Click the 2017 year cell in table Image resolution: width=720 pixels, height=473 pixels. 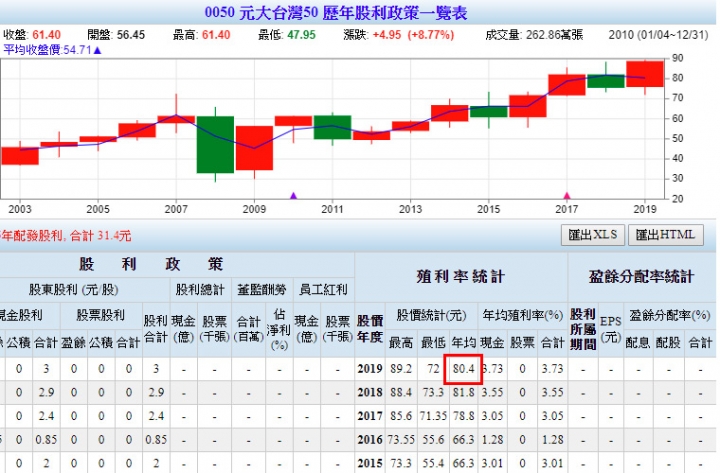tap(370, 416)
